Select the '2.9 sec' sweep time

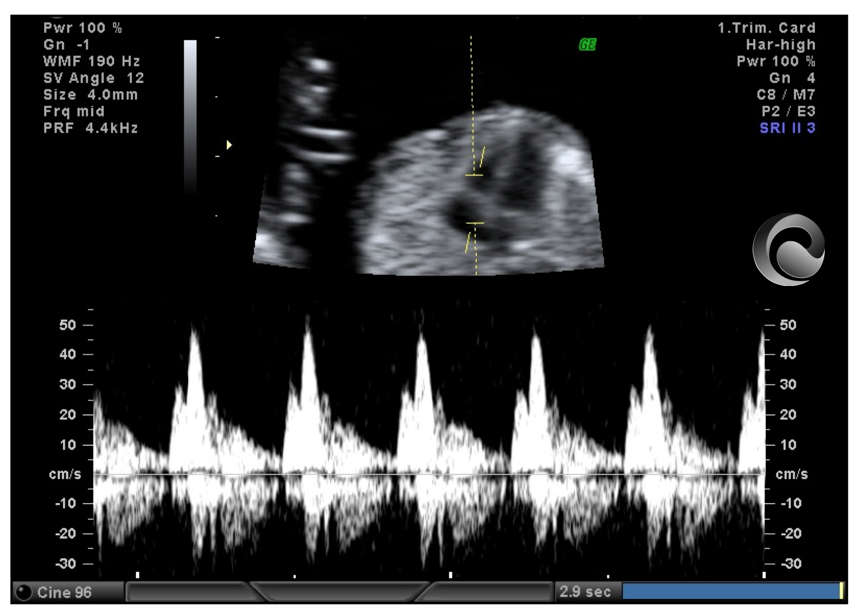pyautogui.click(x=585, y=592)
